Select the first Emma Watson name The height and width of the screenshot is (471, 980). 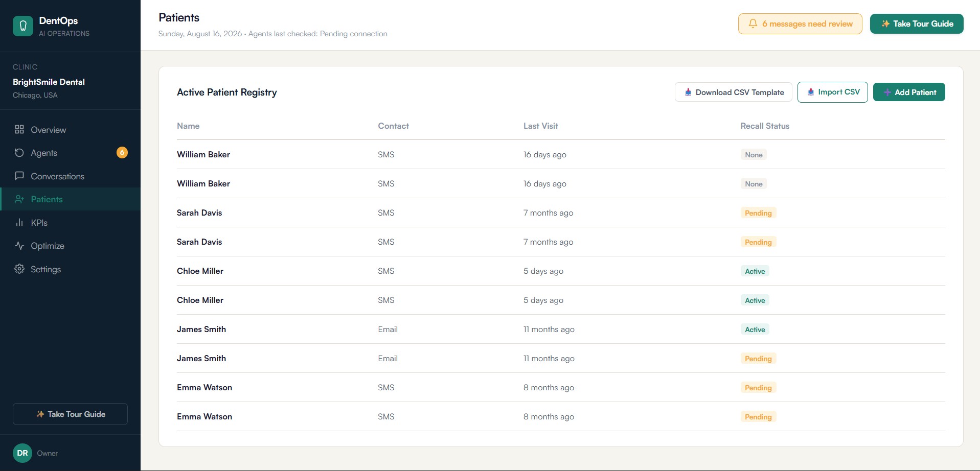[204, 387]
